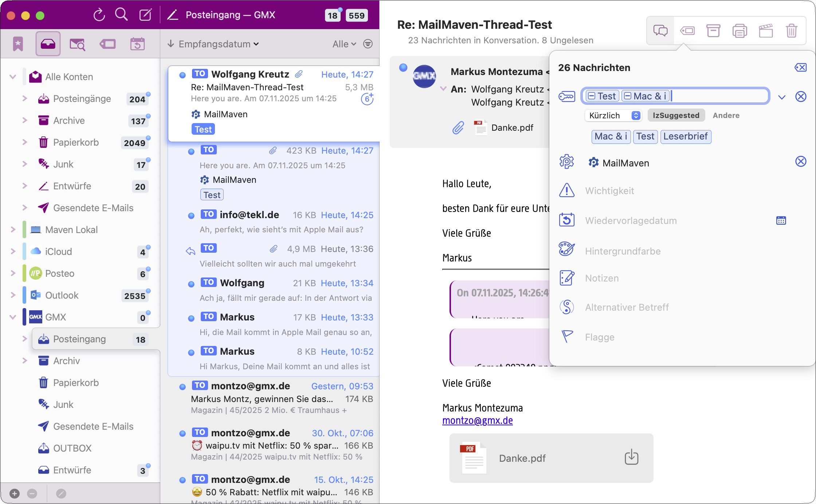The width and height of the screenshot is (816, 504).
Task: Remove the Test tag token
Action: click(x=592, y=96)
